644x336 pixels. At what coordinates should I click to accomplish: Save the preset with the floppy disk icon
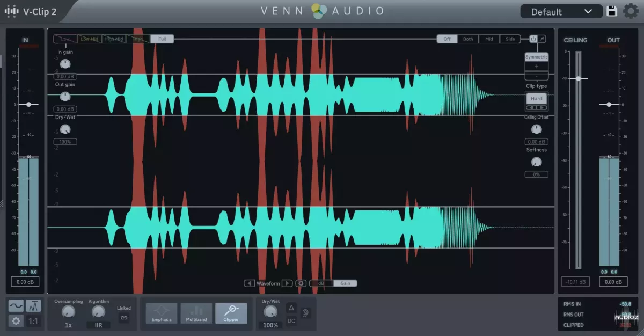pos(612,11)
